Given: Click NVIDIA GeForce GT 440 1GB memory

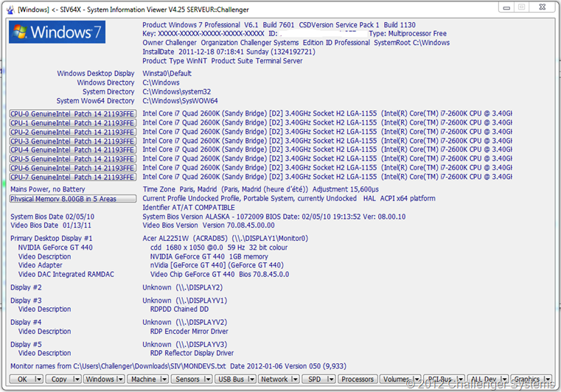Looking at the screenshot, I should click(209, 256).
